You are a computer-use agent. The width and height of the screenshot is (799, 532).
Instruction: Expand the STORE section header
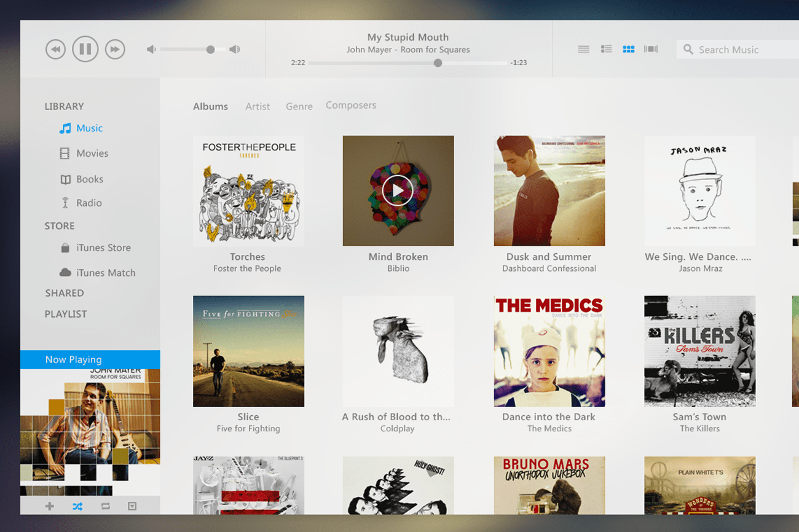[x=60, y=226]
